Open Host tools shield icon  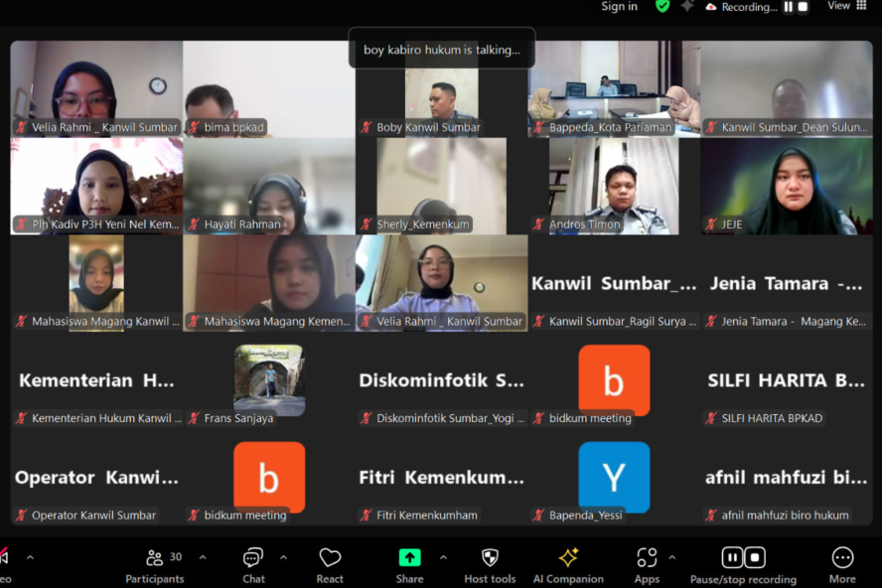(x=490, y=565)
